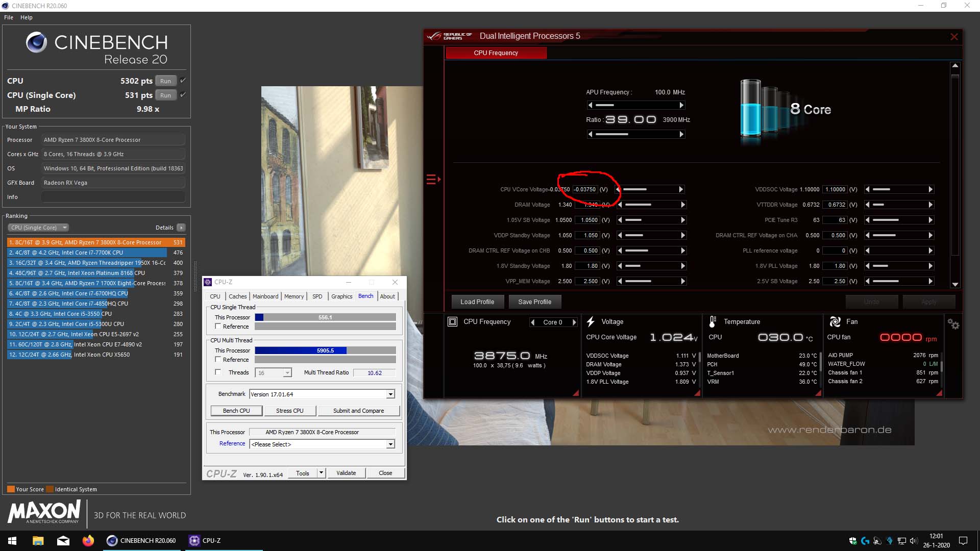
Task: Open the Benchmark version dropdown
Action: pos(390,394)
